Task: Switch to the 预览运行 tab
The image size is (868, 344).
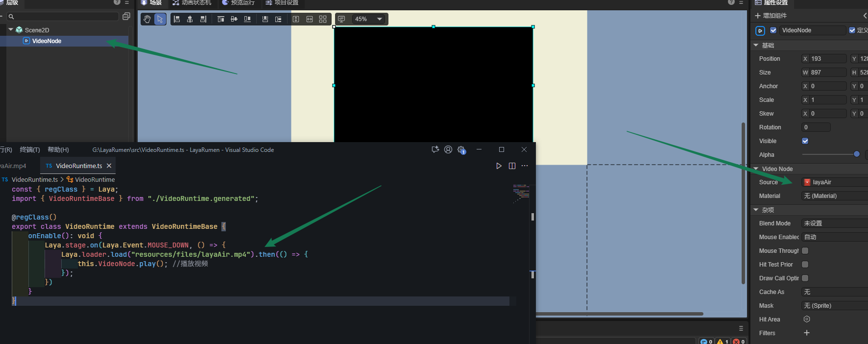Action: [x=239, y=2]
